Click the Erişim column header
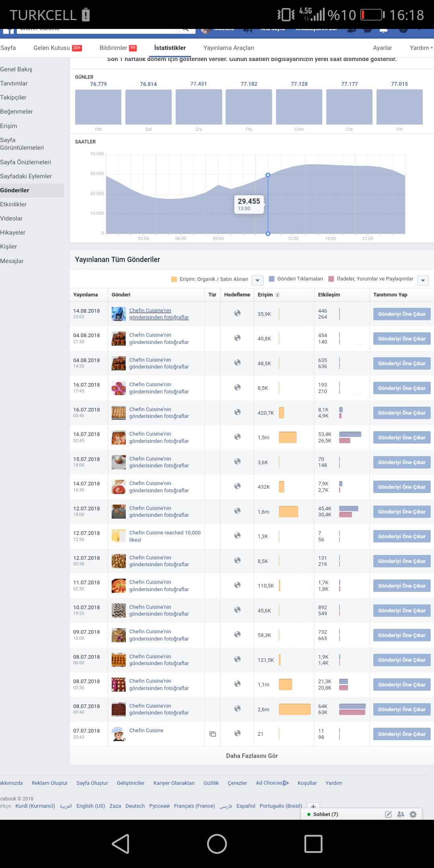The height and width of the screenshot is (868, 434). point(265,295)
